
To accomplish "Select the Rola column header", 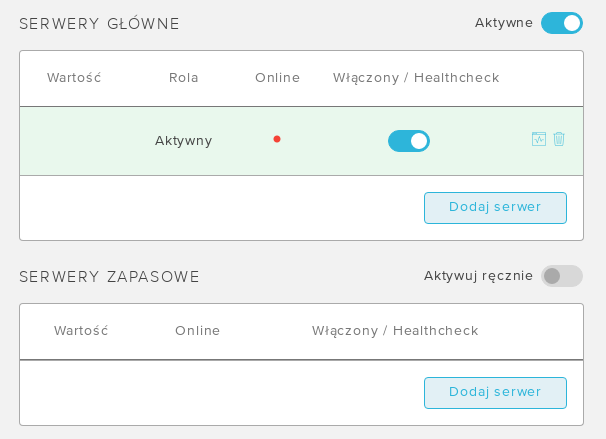I will [x=184, y=78].
